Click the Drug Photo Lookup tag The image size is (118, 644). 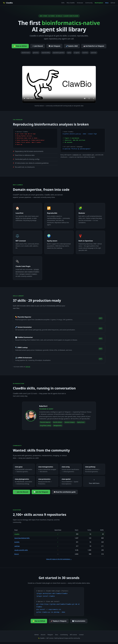[45, 425]
